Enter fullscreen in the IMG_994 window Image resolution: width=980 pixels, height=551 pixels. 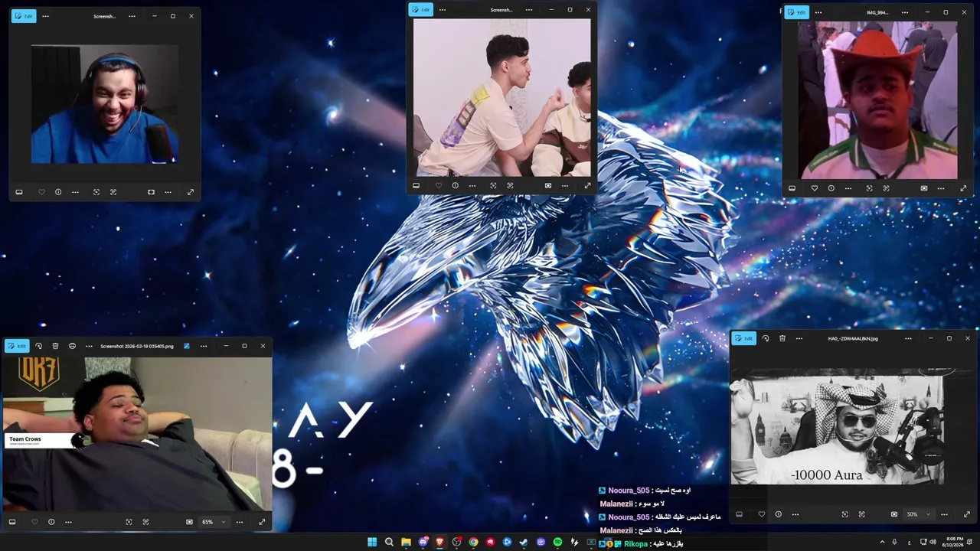[x=963, y=188]
